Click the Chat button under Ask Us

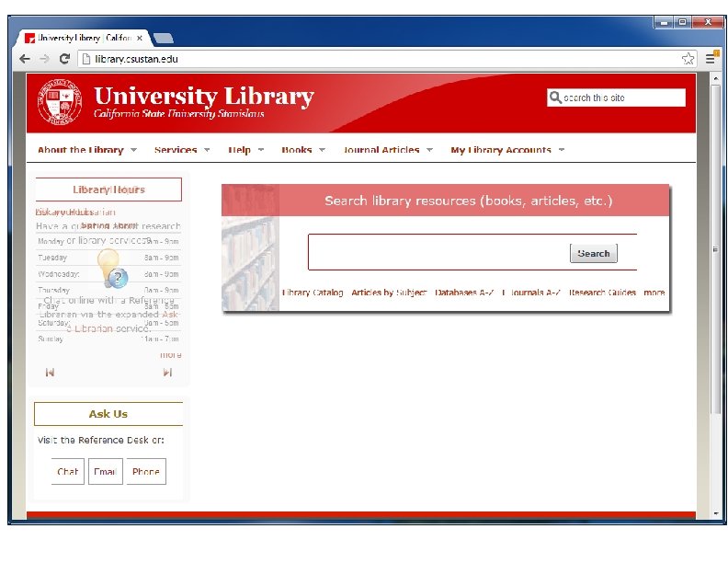[x=68, y=472]
